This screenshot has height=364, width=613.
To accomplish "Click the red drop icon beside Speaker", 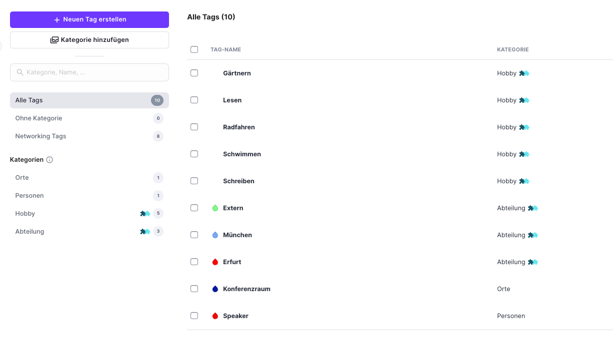I will [x=215, y=316].
